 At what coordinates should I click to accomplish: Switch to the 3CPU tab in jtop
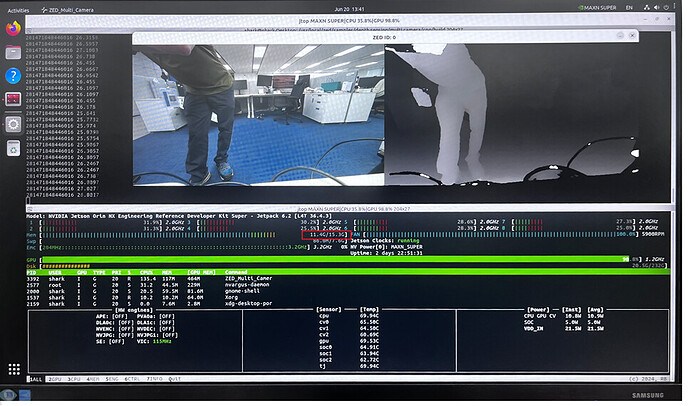tap(74, 379)
